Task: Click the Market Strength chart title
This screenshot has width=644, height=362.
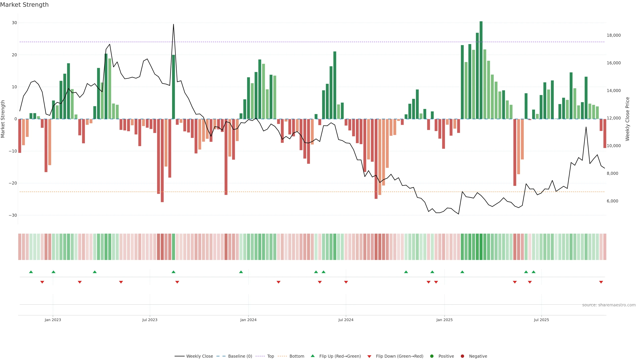Action: point(24,5)
